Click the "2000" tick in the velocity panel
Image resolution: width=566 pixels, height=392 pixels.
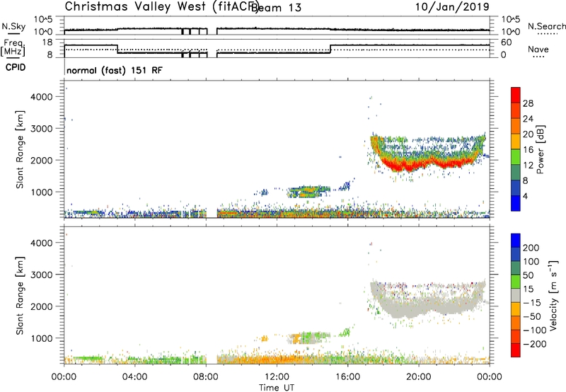[x=41, y=306]
